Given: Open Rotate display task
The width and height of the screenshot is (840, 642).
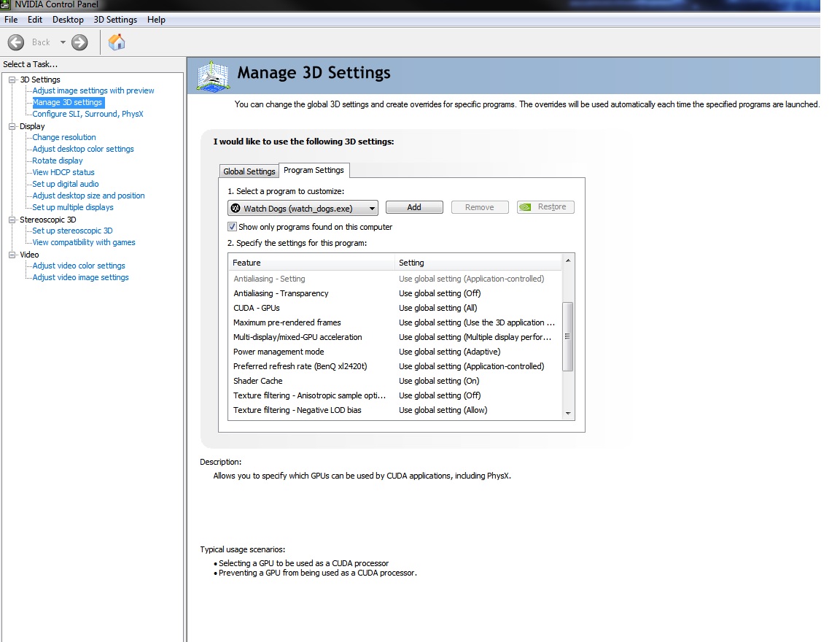Looking at the screenshot, I should (58, 160).
